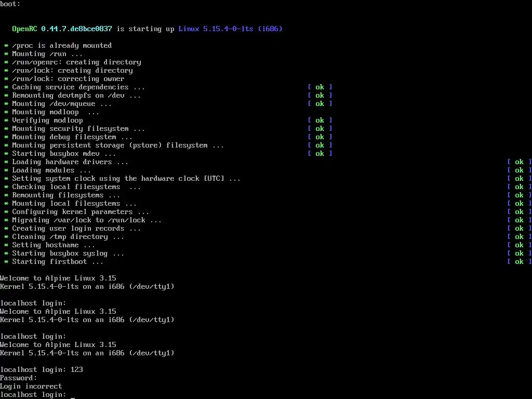The width and height of the screenshot is (532, 399).
Task: Click the ok status for Migrating /var/lock
Action: pyautogui.click(x=520, y=220)
